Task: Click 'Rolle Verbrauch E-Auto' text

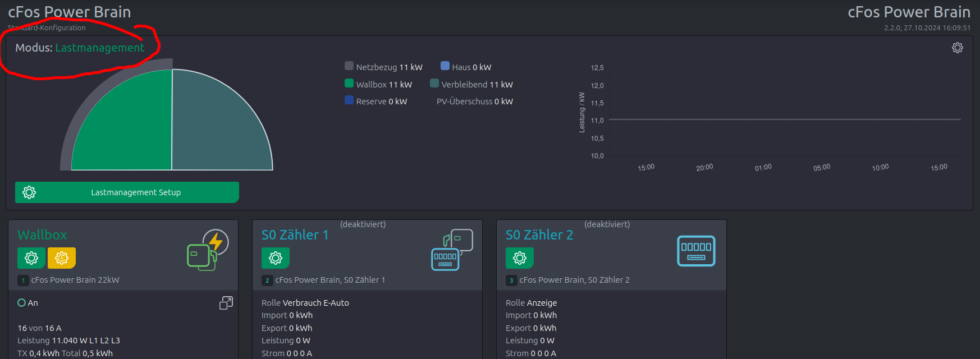Action: tap(305, 303)
